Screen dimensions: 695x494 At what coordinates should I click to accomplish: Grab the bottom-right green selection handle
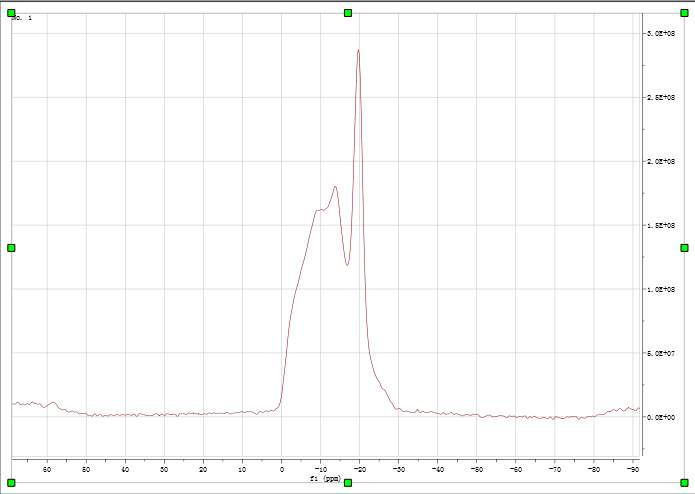tap(684, 482)
